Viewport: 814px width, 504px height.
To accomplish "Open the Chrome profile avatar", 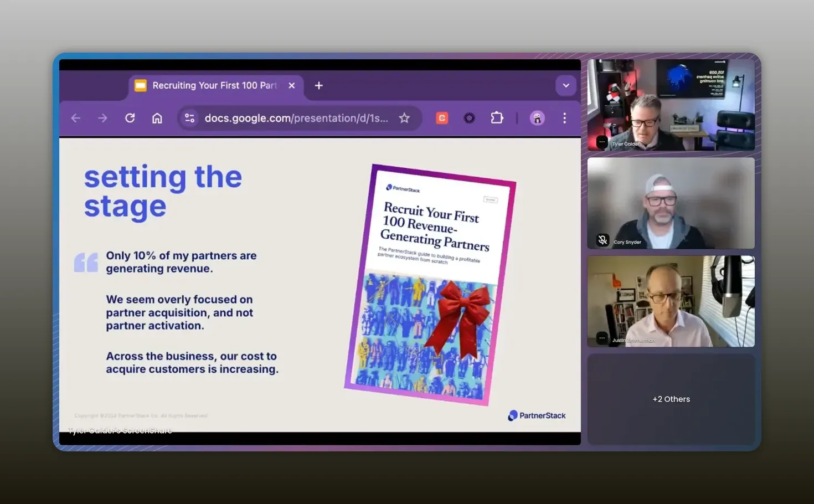I will (537, 118).
